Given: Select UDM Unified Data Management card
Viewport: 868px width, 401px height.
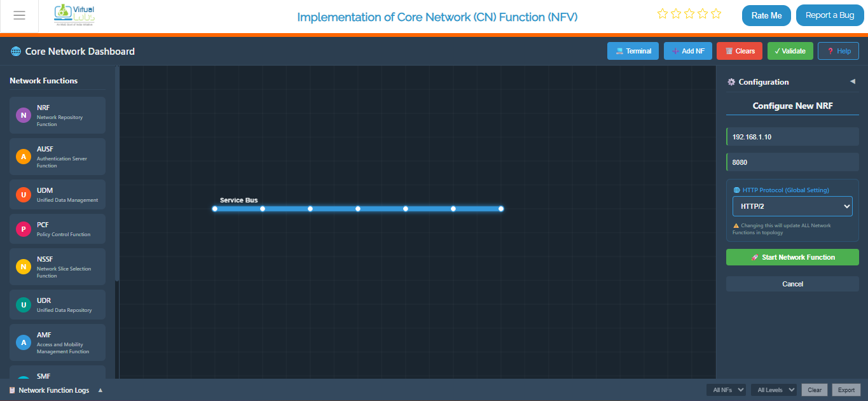Looking at the screenshot, I should click(57, 194).
